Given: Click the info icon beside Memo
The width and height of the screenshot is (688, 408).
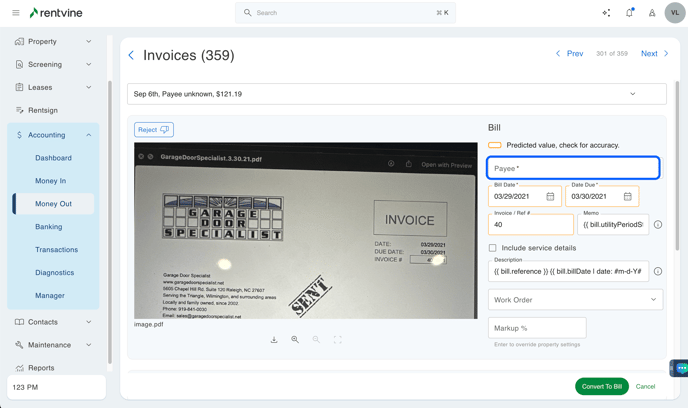Looking at the screenshot, I should click(x=658, y=225).
